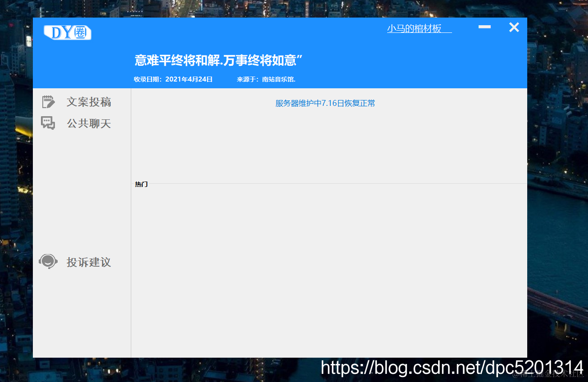Open 公共聊天 from the sidebar
Screen dimensions: 588x382
[x=88, y=123]
